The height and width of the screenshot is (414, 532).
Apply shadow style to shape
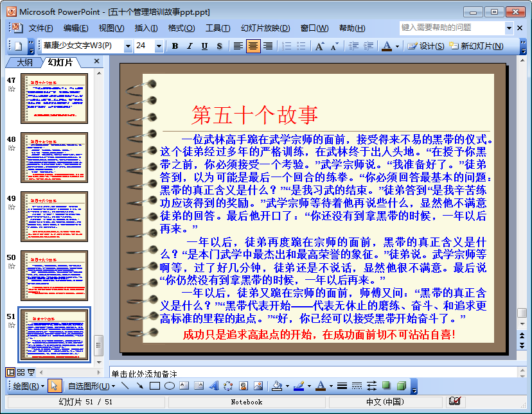(x=386, y=386)
